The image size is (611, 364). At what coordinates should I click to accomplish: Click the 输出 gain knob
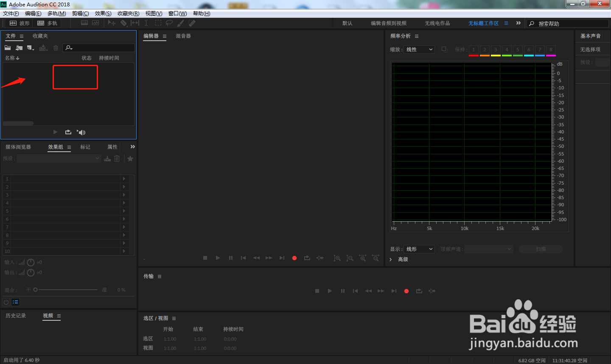pyautogui.click(x=31, y=272)
